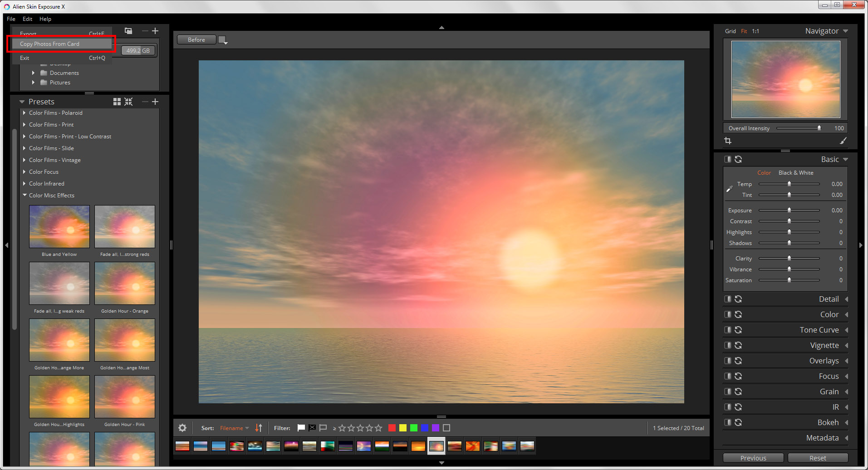Reset the Vignette panel settings
The image size is (868, 470).
tap(738, 345)
